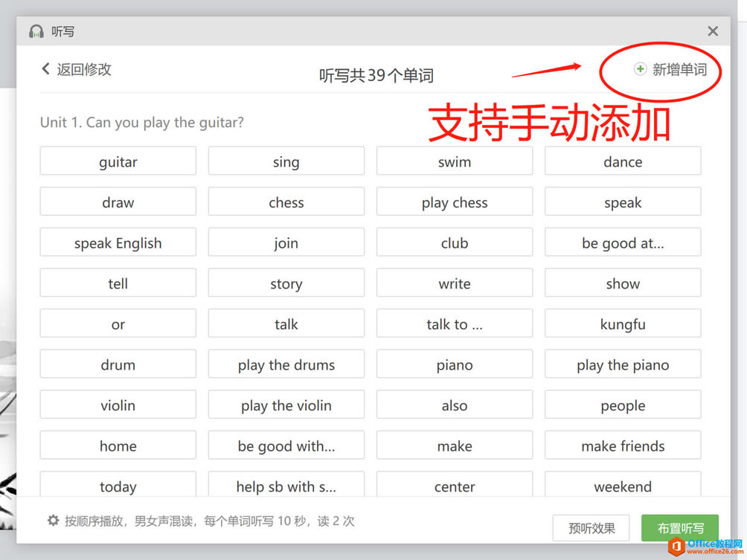Screen dimensions: 747x560
Task: Click the 'Unit 1. Can you play the guitar?' heading
Action: pos(142,123)
